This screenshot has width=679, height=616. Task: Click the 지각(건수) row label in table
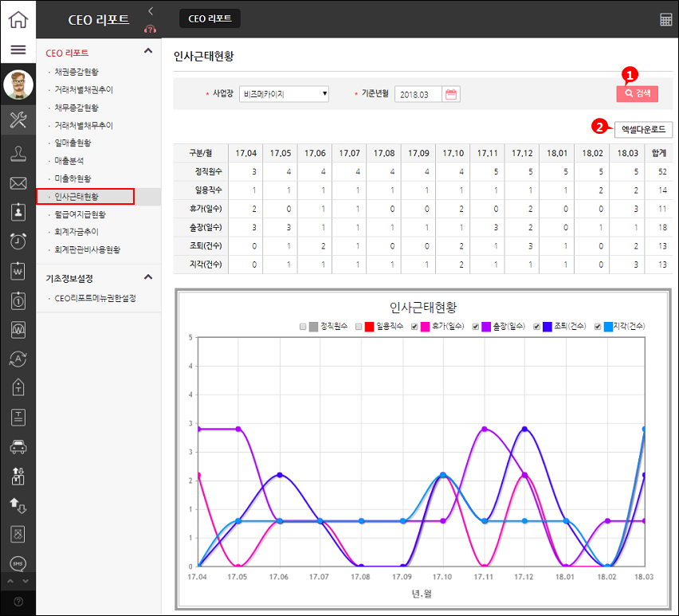click(206, 264)
